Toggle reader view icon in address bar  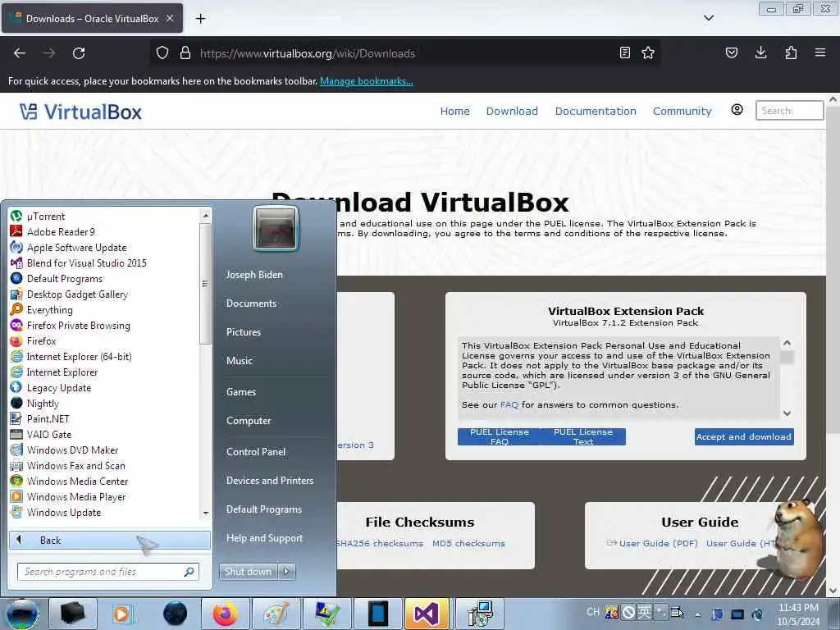(x=624, y=52)
